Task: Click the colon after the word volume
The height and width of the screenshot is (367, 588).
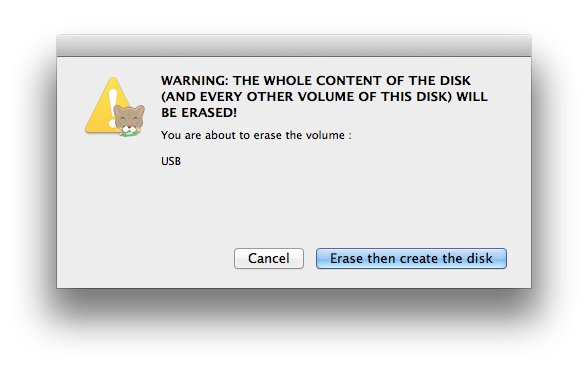Action: coord(350,136)
